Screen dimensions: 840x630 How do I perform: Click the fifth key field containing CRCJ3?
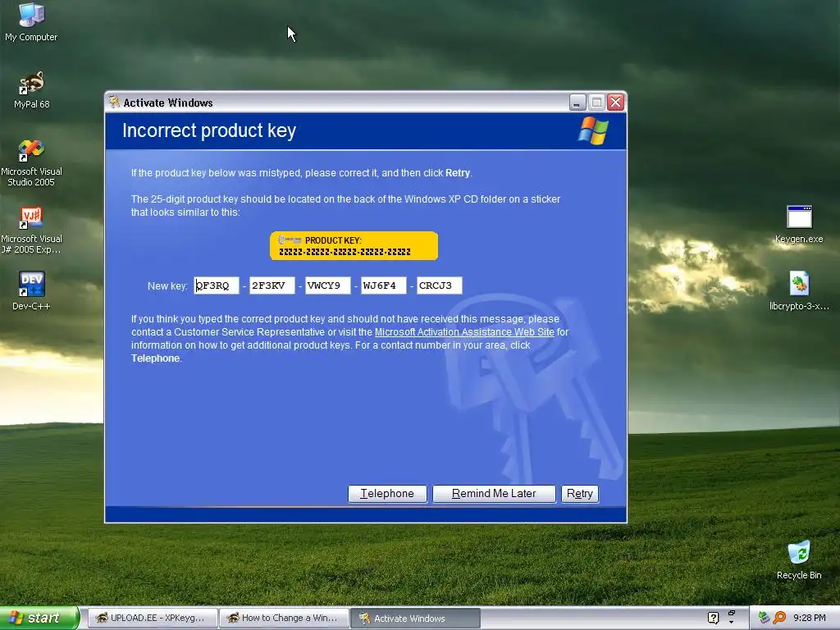click(440, 285)
